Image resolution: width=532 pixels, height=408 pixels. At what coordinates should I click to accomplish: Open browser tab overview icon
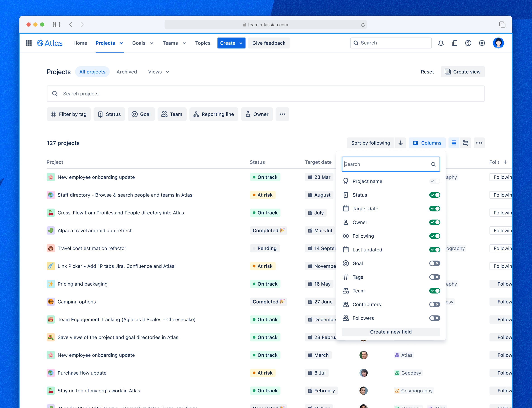coord(502,24)
